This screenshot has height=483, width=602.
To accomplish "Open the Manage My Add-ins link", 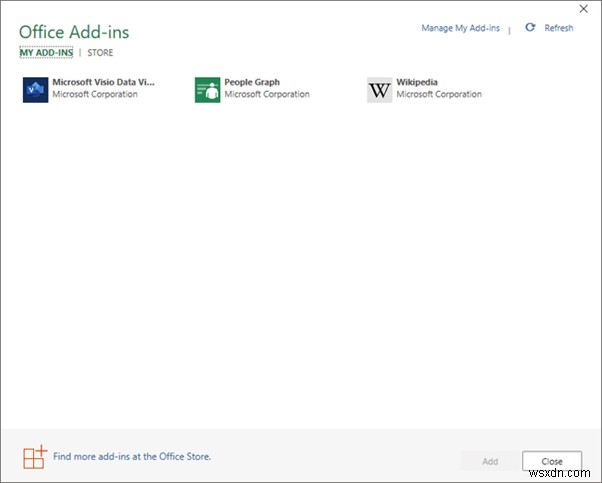I will [460, 28].
